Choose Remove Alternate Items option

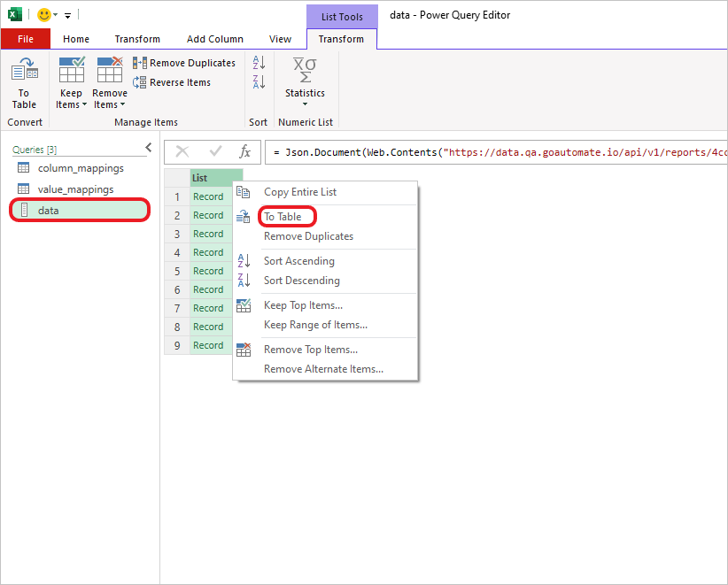coord(325,369)
